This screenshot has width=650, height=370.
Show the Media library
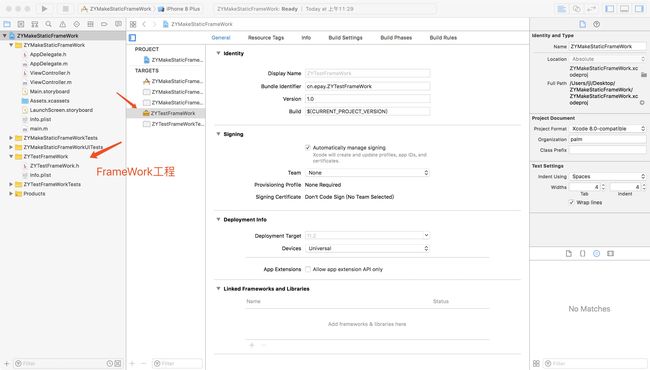click(x=611, y=254)
